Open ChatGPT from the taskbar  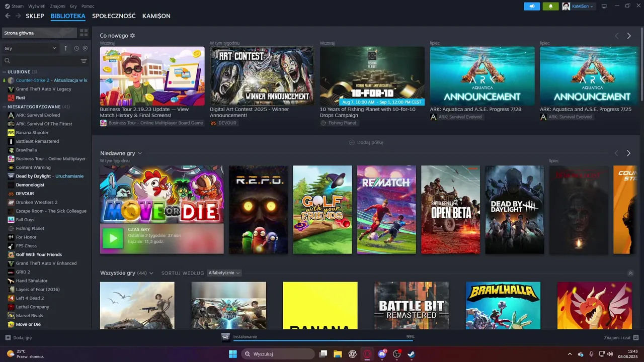pos(353,354)
